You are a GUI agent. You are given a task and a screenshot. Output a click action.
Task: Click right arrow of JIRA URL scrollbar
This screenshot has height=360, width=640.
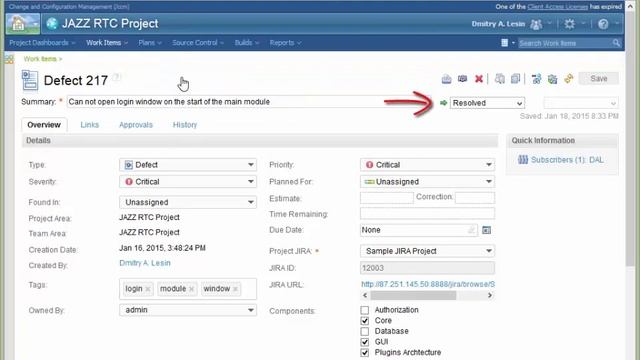coord(490,295)
